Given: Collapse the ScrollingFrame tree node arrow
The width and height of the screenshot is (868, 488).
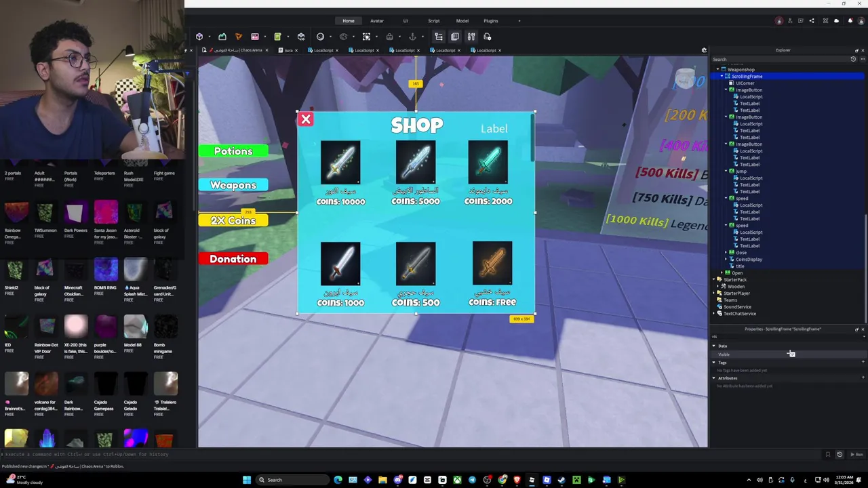Looking at the screenshot, I should click(722, 77).
